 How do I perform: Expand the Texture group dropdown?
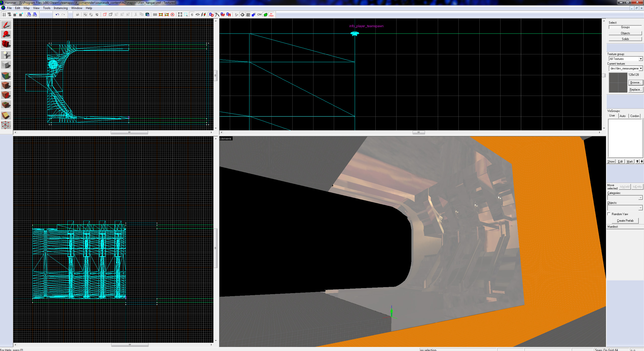[640, 59]
